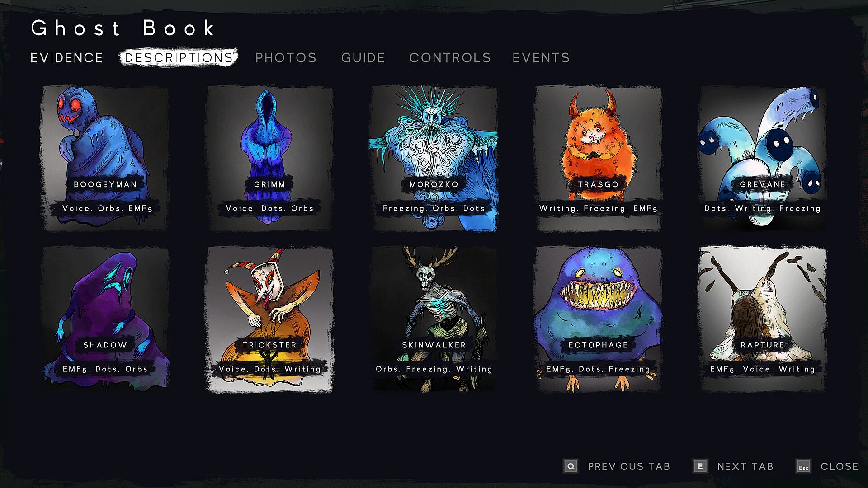Screen dimensions: 868x488
Task: Switch to the Guide tab
Action: pos(363,58)
